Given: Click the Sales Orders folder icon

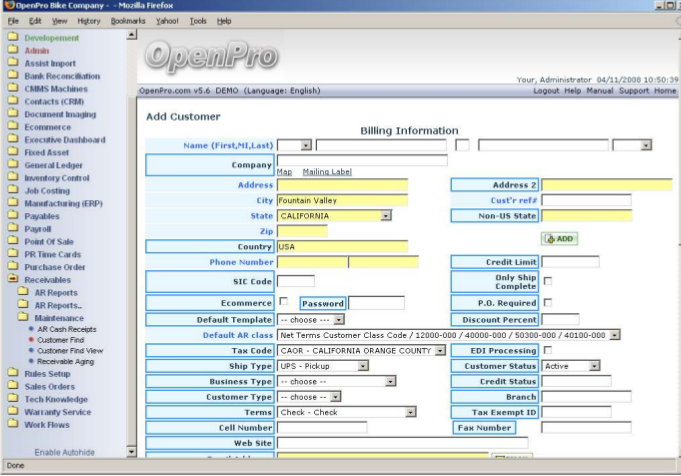Looking at the screenshot, I should tap(13, 385).
